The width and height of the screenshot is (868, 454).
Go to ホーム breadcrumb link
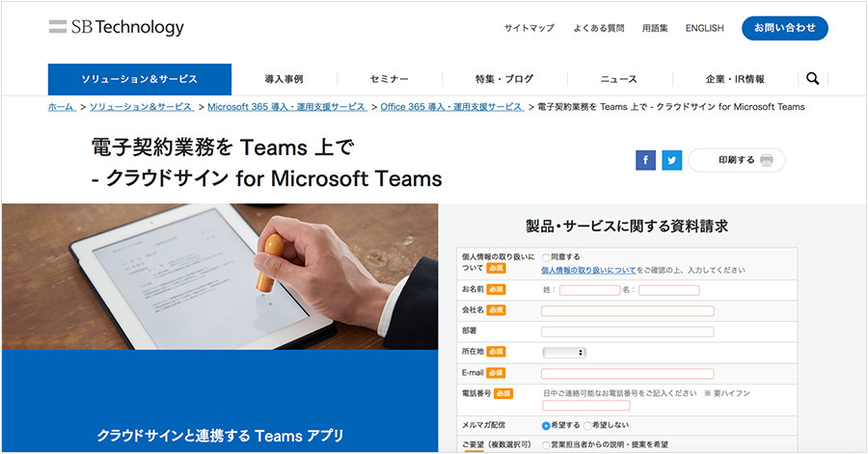pyautogui.click(x=62, y=107)
